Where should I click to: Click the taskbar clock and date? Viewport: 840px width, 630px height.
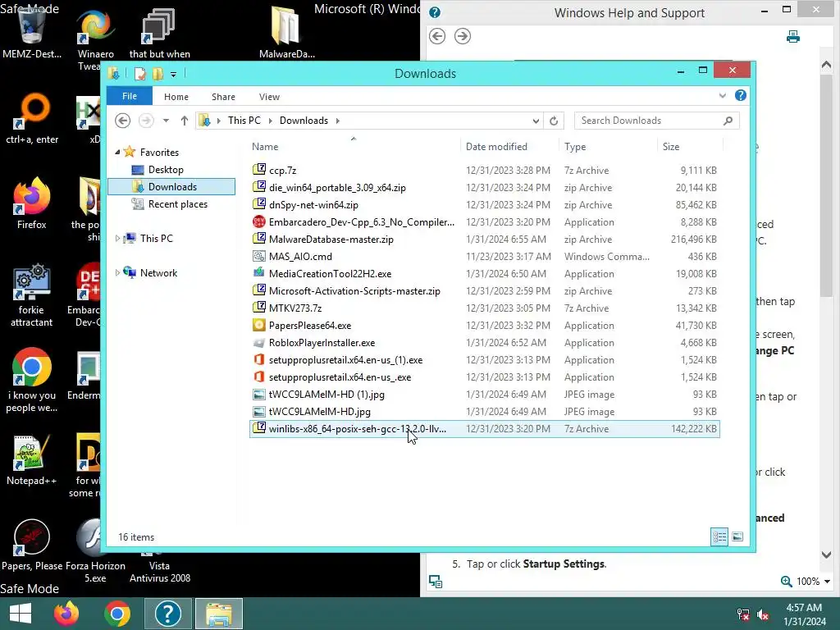click(804, 614)
